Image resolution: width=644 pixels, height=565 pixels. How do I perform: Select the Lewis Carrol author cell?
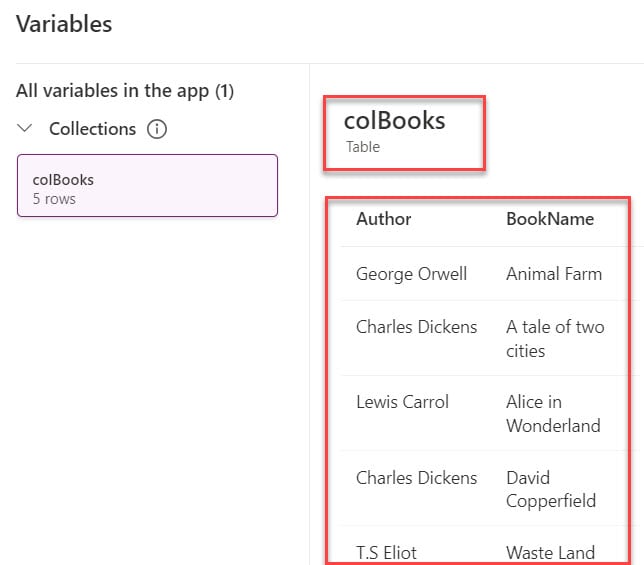click(402, 402)
